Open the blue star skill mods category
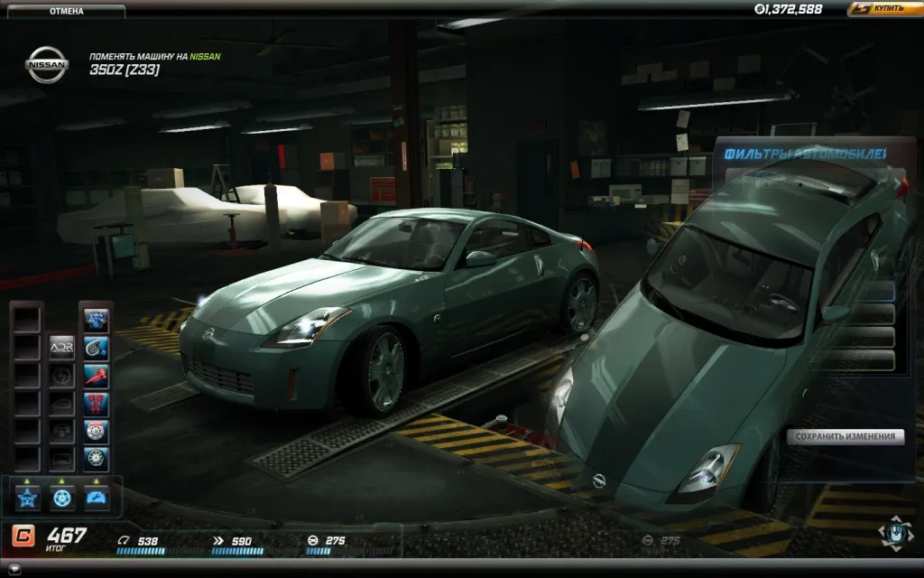924x578 pixels. coord(27,499)
